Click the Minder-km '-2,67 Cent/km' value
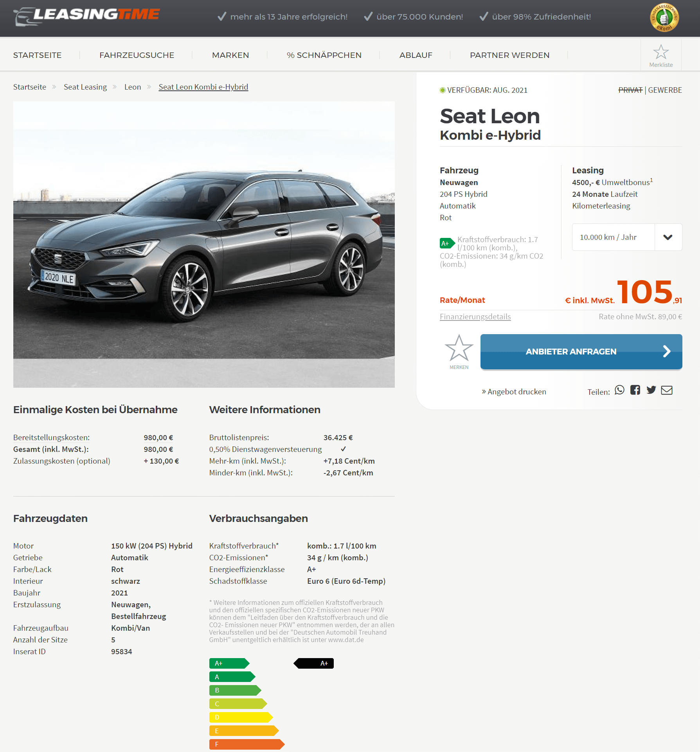The height and width of the screenshot is (752, 700). coord(348,473)
